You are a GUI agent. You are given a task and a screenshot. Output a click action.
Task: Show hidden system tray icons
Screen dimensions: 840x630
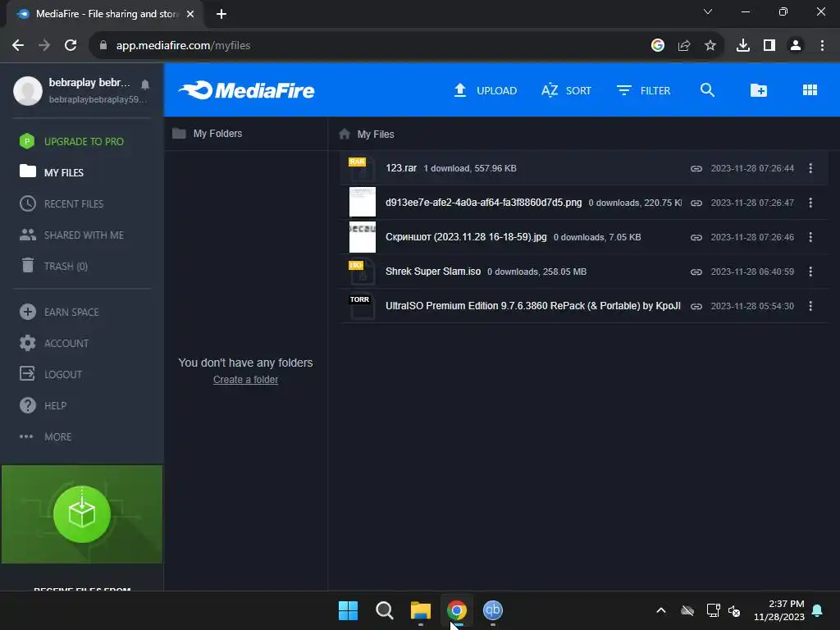click(x=661, y=610)
